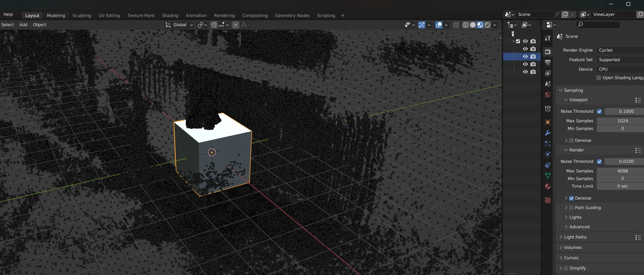Image resolution: width=644 pixels, height=275 pixels.
Task: Add a new workspace with plus button
Action: click(343, 16)
